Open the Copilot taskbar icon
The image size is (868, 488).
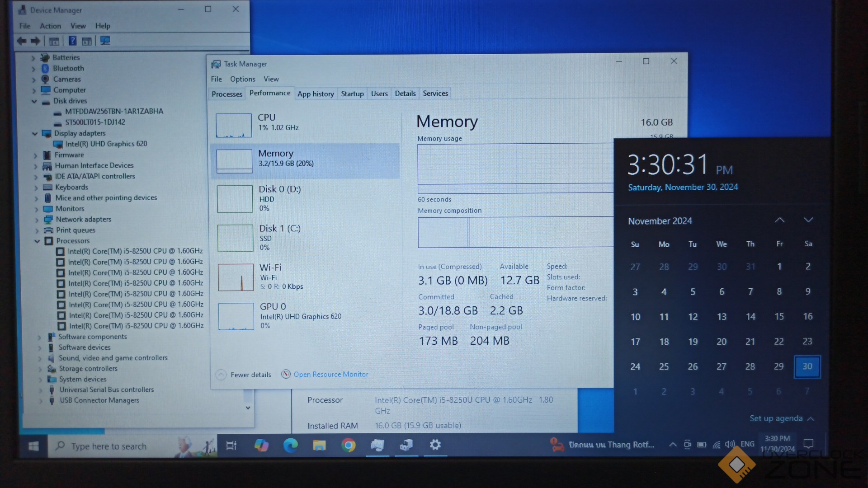261,446
